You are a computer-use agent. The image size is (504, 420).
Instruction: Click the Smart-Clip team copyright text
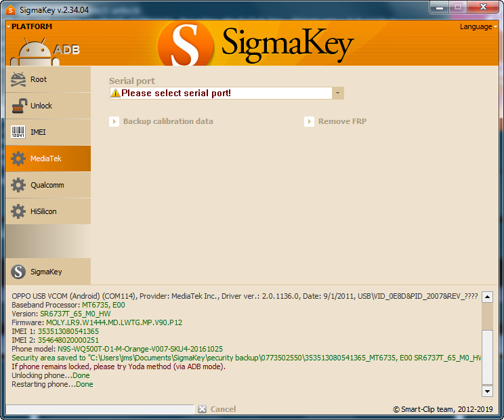pyautogui.click(x=443, y=409)
